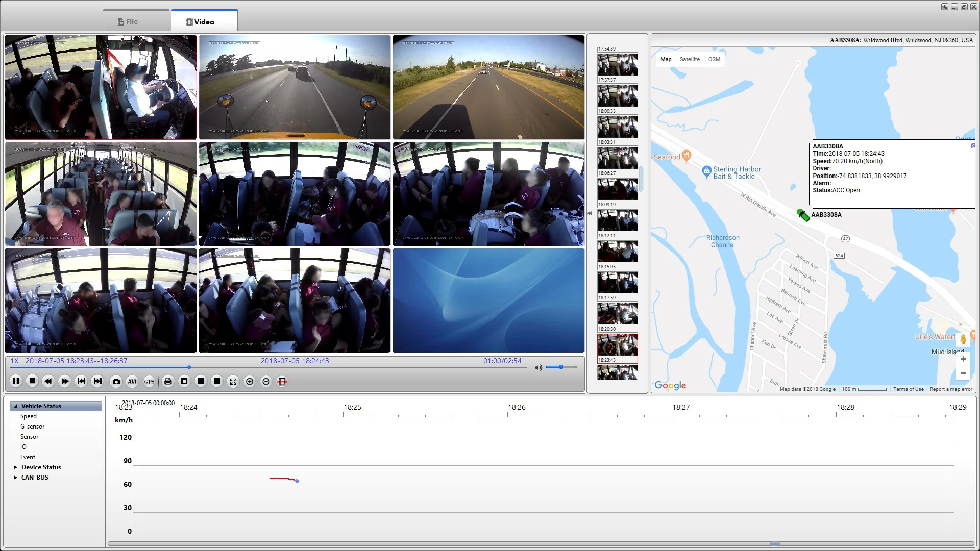Screen dimensions: 980x551
Task: Adjust the volume slider
Action: click(561, 367)
